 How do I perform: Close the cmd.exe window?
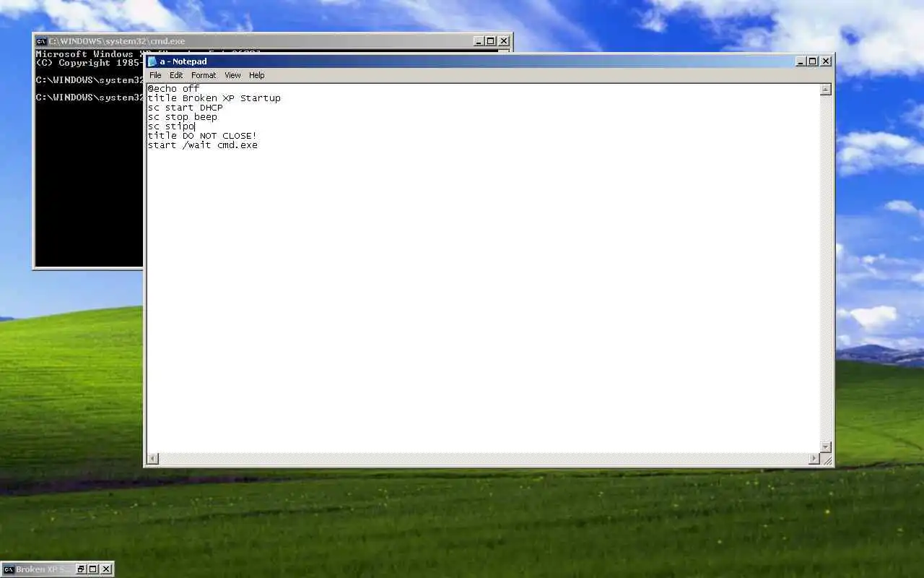[504, 41]
